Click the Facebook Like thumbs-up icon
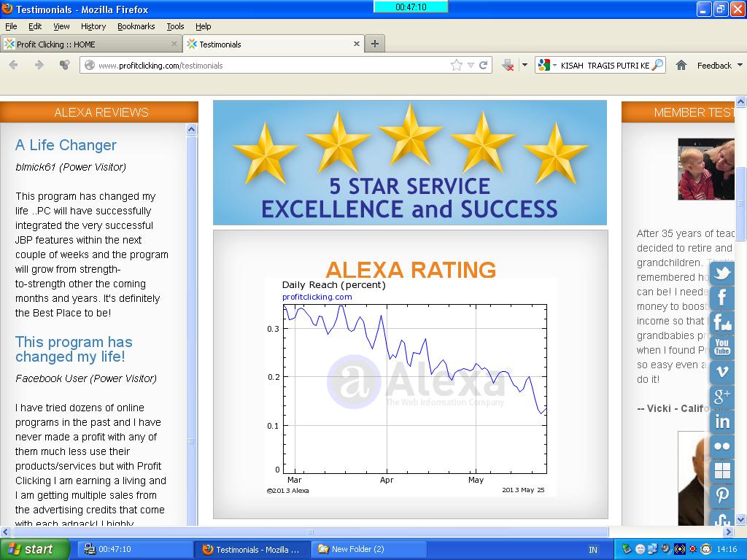This screenshot has height=560, width=747. coord(722,322)
